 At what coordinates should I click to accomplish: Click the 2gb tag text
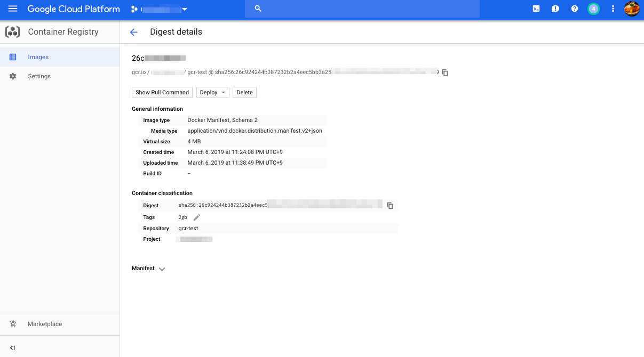[183, 217]
